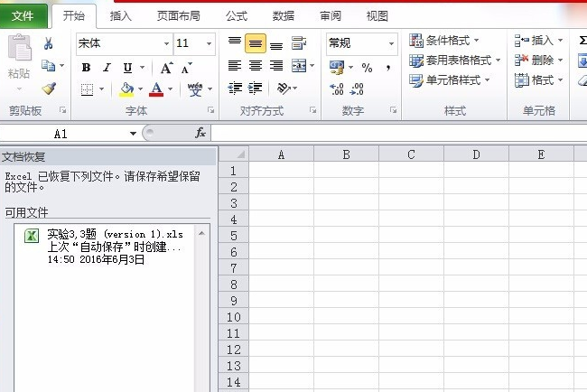
Task: Select the Format Painter brush
Action: (49, 89)
